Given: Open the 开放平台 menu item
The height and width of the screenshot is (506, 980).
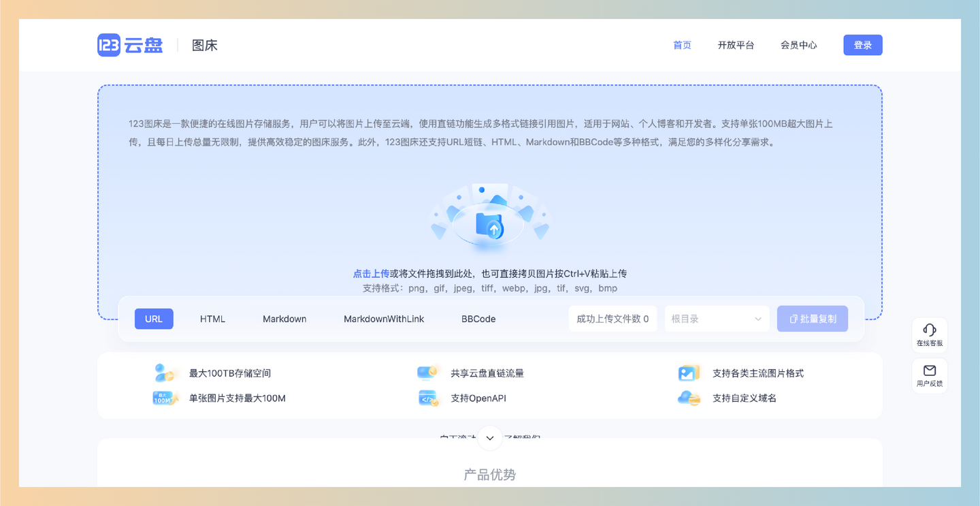Looking at the screenshot, I should pyautogui.click(x=736, y=44).
